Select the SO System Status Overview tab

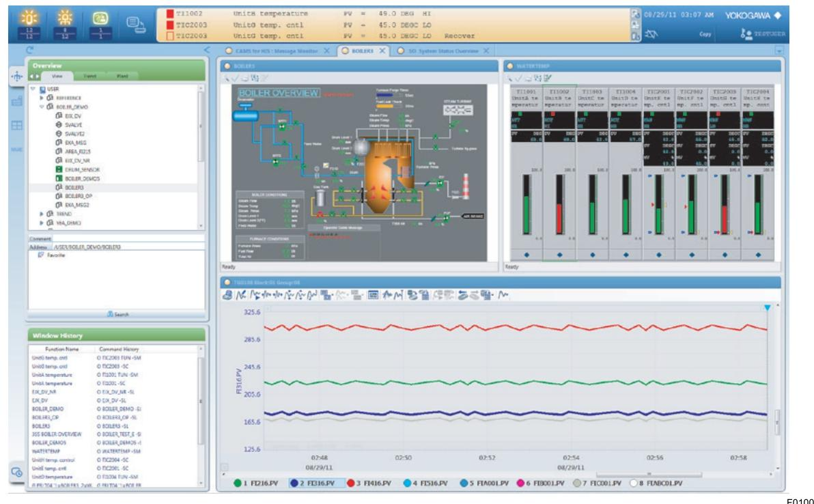443,51
